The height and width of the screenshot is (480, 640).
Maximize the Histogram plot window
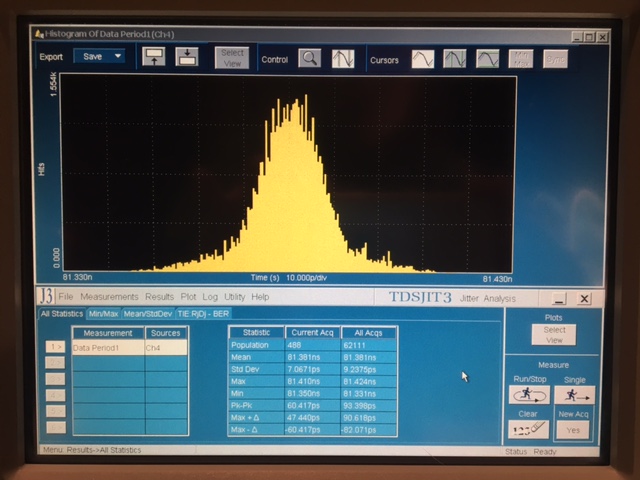click(589, 37)
